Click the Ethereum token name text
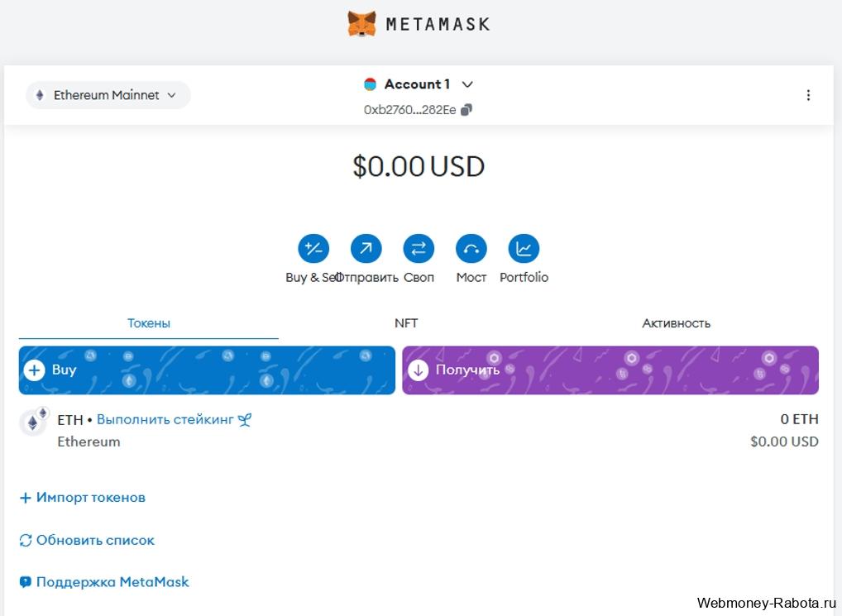The image size is (842, 616). pos(89,442)
